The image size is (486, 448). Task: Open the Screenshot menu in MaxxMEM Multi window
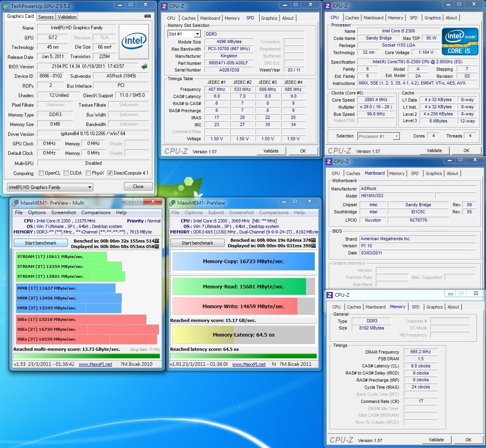pos(64,213)
